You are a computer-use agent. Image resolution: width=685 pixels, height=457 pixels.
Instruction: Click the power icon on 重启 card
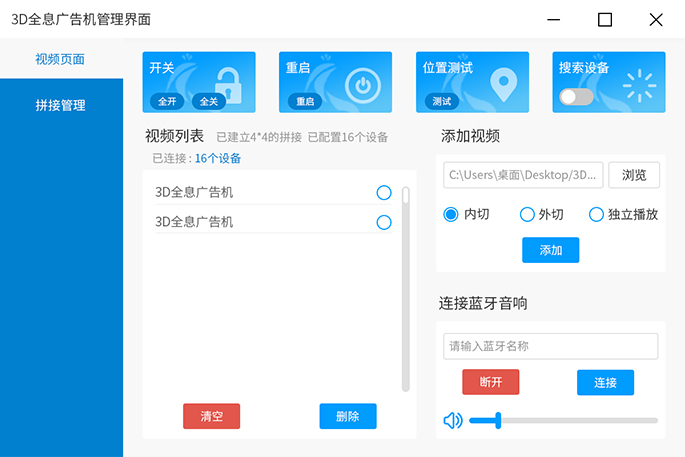coord(363,85)
